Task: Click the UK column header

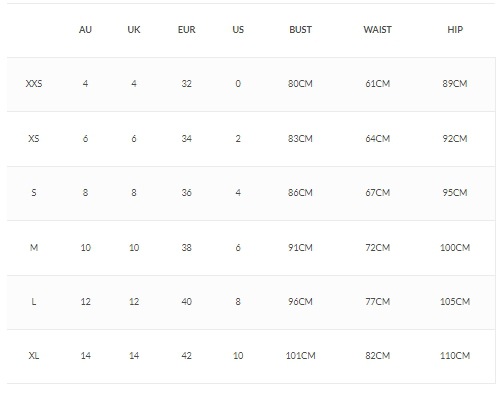Action: point(134,30)
